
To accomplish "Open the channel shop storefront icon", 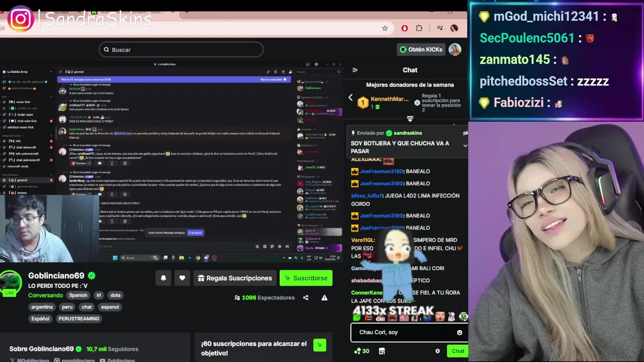I will pos(382,351).
